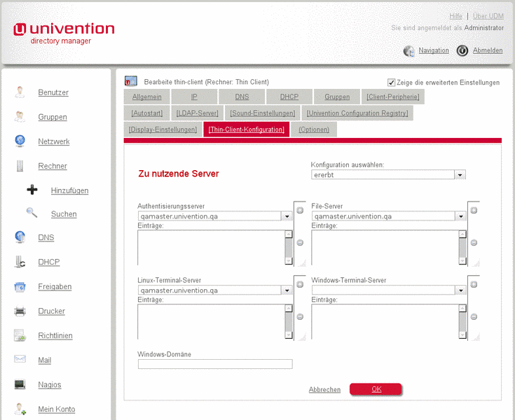Screen dimensions: 515x420
Task: Open the [Display-Einstellungen] tab
Action: point(163,129)
